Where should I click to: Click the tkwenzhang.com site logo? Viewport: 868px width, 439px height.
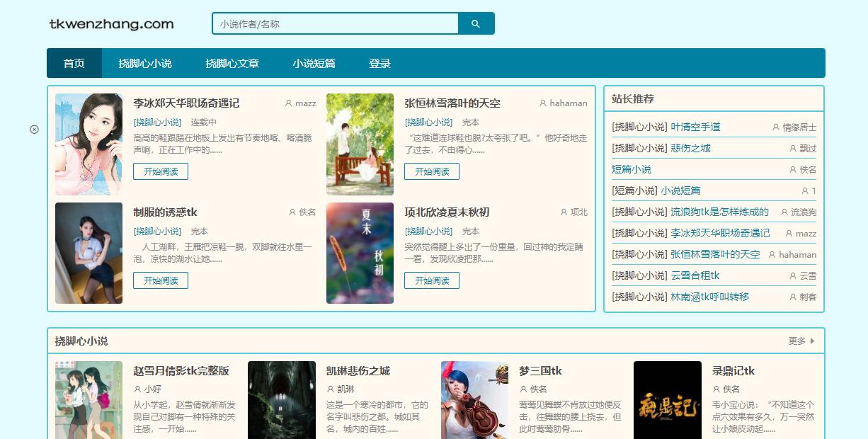click(111, 24)
